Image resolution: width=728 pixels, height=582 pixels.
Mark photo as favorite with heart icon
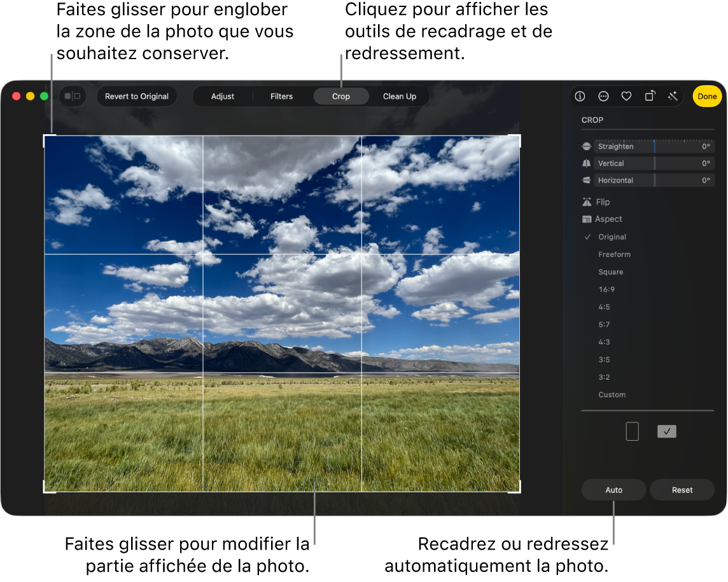(626, 96)
